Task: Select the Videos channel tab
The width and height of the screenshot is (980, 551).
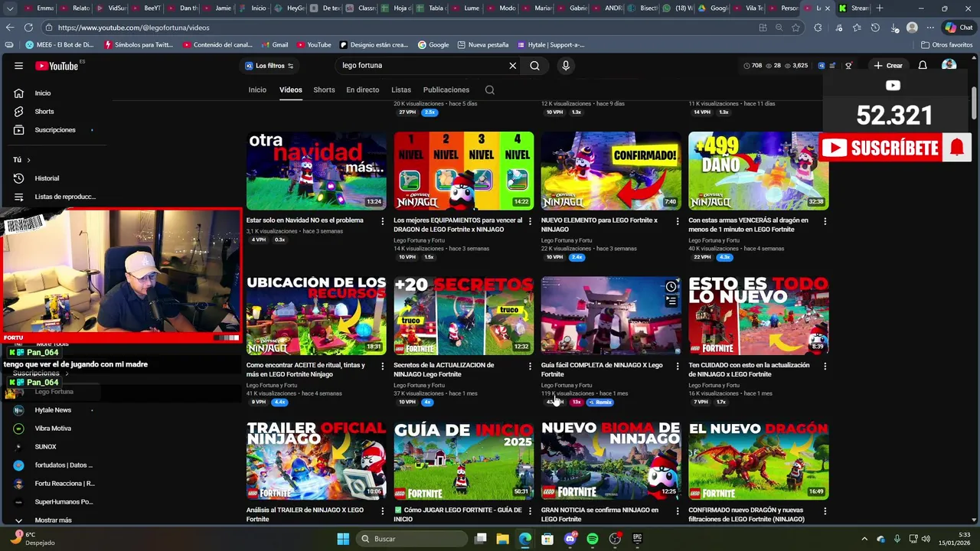Action: (290, 90)
